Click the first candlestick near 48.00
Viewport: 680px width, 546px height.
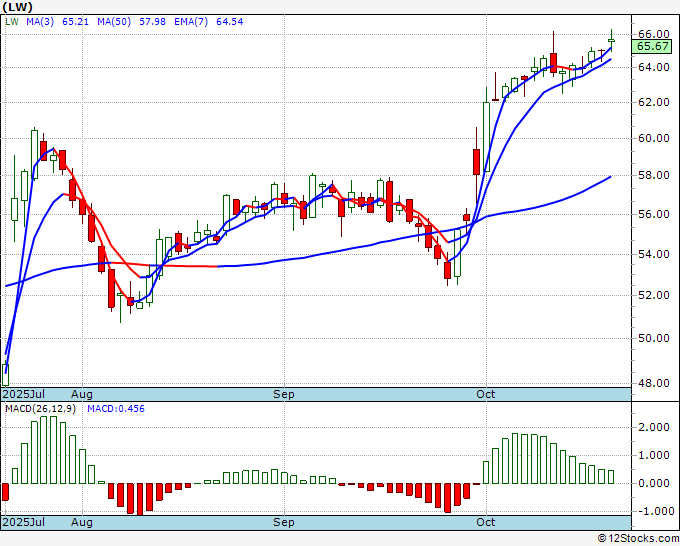click(x=6, y=374)
